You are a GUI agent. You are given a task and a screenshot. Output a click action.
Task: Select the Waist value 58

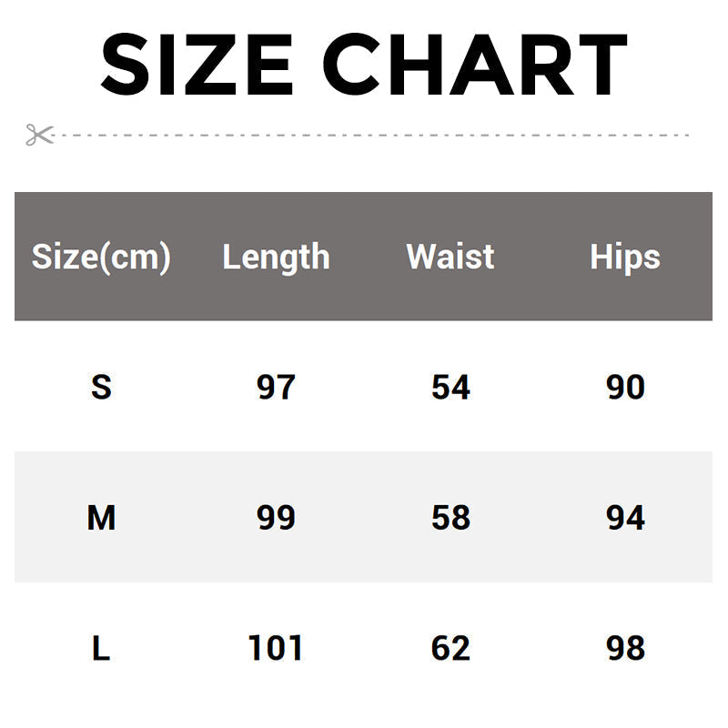coord(450,518)
